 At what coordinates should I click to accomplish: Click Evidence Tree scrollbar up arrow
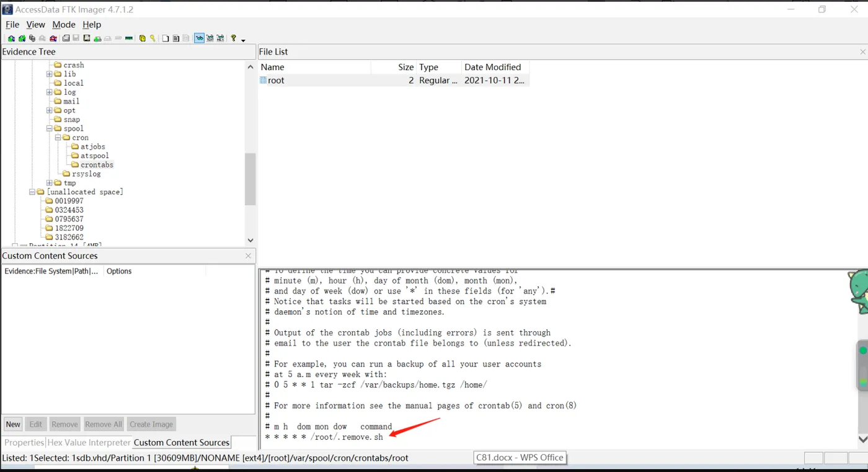[x=250, y=67]
